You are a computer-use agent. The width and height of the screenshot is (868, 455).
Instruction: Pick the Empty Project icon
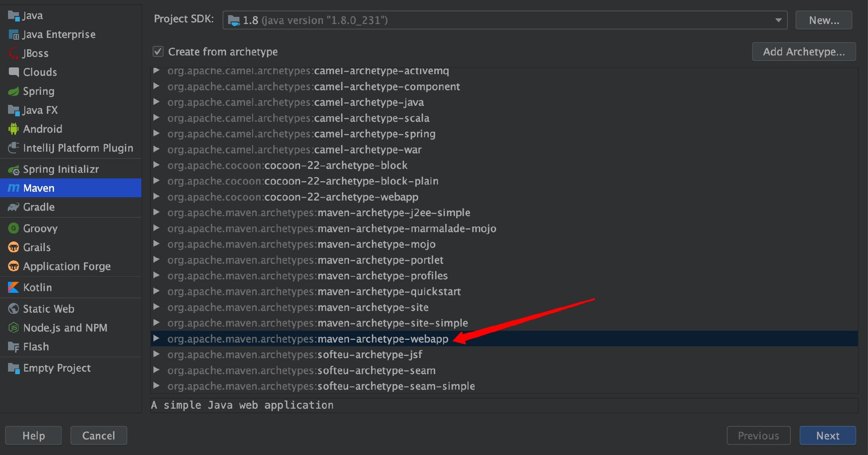click(x=13, y=368)
